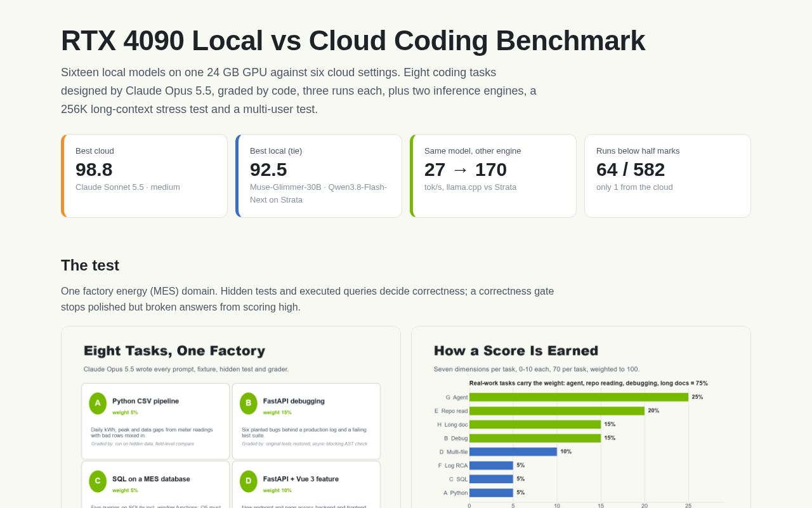Click the FastAPI + Vue 3 feature title

click(301, 479)
